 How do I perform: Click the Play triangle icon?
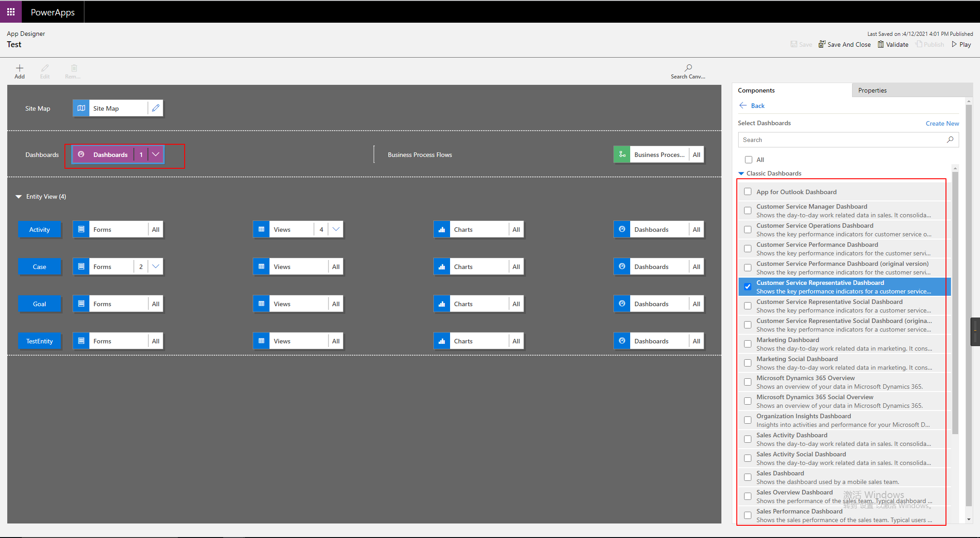[954, 44]
